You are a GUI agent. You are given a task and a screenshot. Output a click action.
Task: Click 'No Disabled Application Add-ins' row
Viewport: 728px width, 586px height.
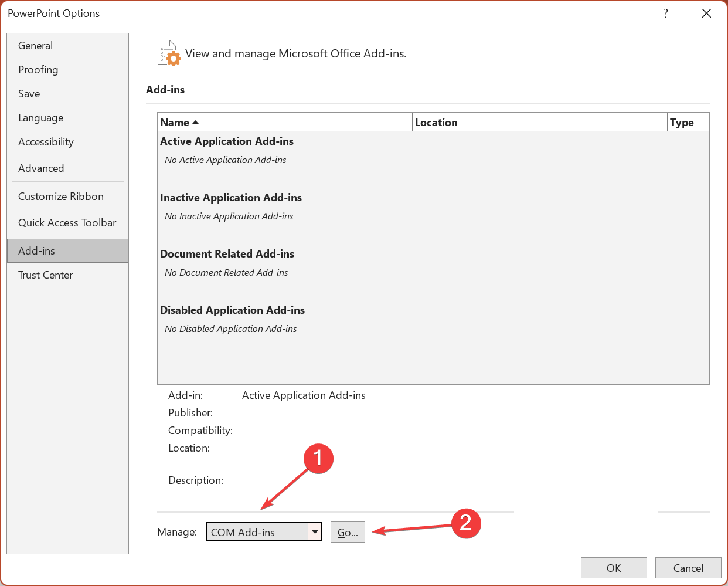tap(231, 329)
